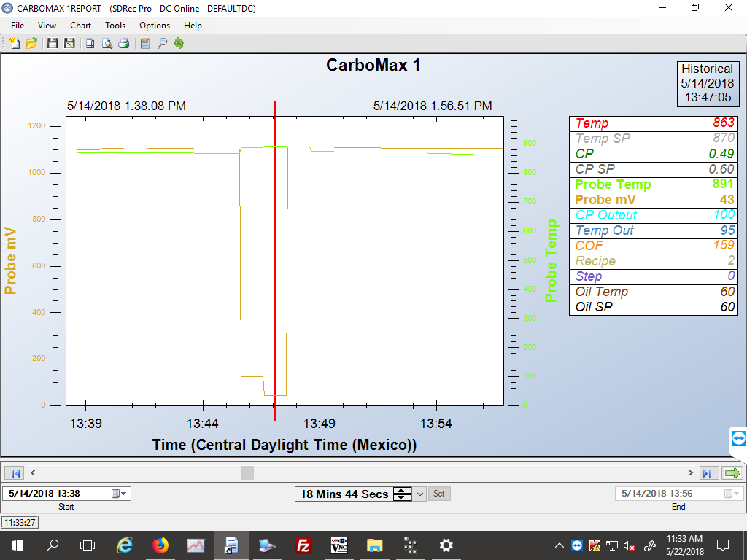Viewport: 747px width, 560px height.
Task: Open Settings gear on the taskbar
Action: [446, 545]
